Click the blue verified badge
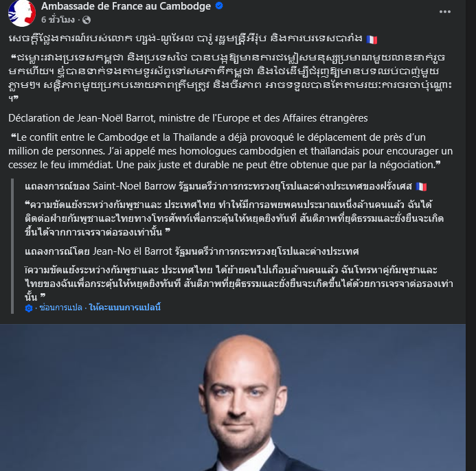Image resolution: width=476 pixels, height=471 pixels. 219,6
